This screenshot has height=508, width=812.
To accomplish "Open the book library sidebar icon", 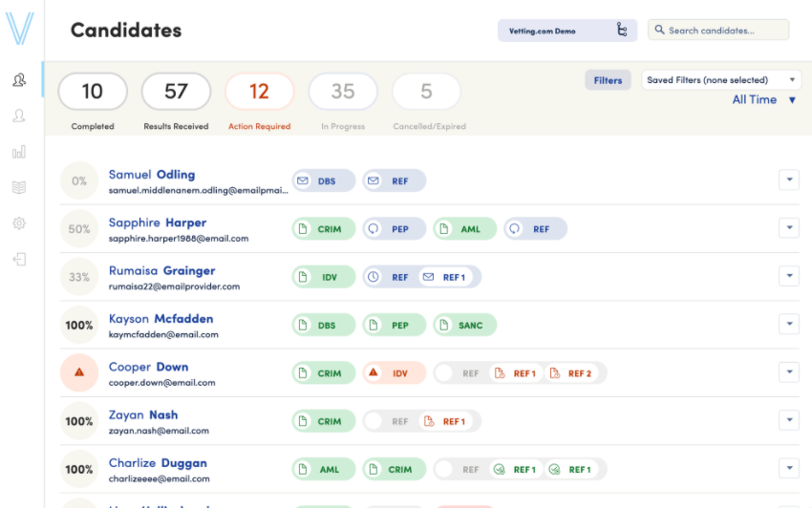I will coord(19,188).
